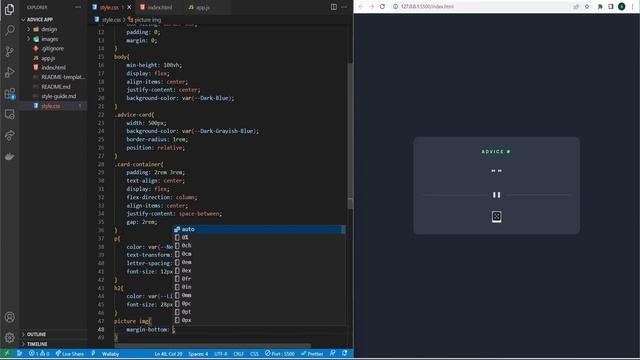Click the feedback icon in status bar

point(333,353)
